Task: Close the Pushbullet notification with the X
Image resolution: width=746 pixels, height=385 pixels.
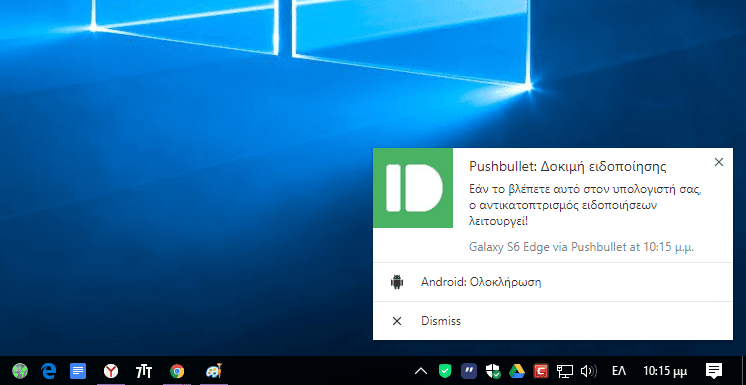Action: pos(719,162)
